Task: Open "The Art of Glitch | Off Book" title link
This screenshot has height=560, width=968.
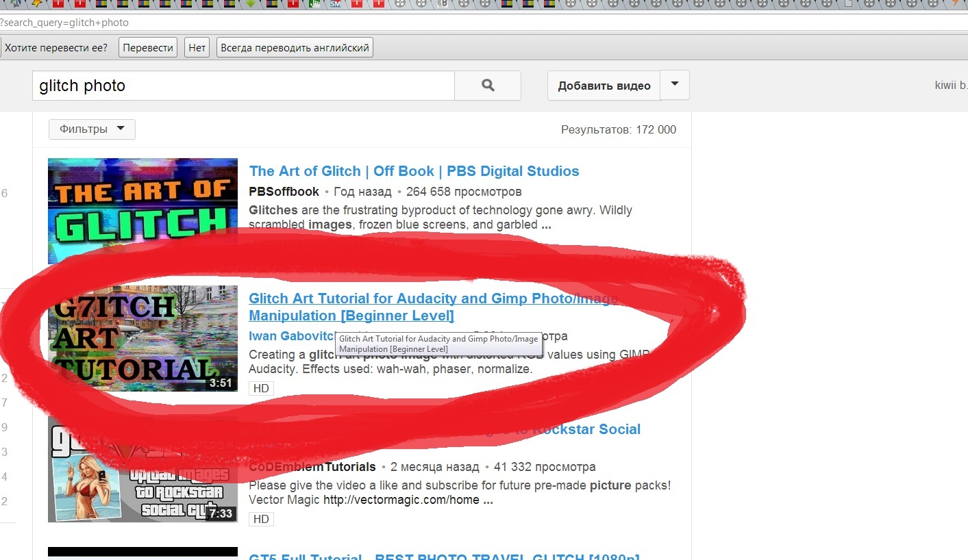Action: click(414, 171)
